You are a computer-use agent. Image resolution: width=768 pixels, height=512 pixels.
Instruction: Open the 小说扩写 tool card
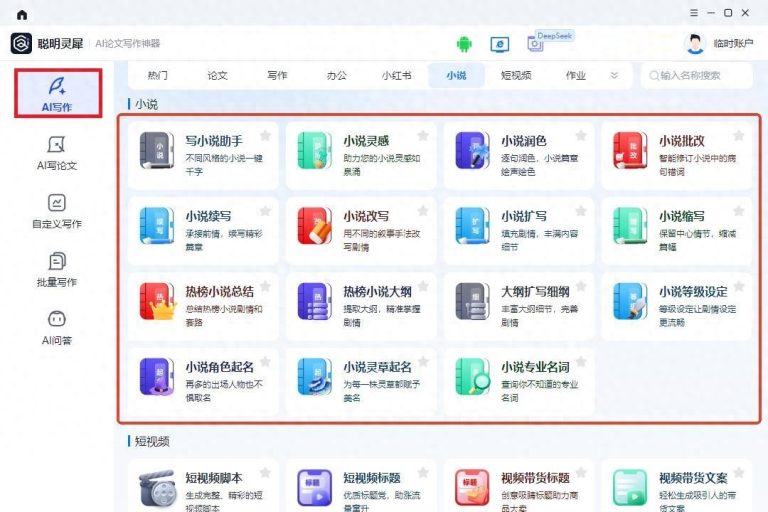pyautogui.click(x=518, y=230)
